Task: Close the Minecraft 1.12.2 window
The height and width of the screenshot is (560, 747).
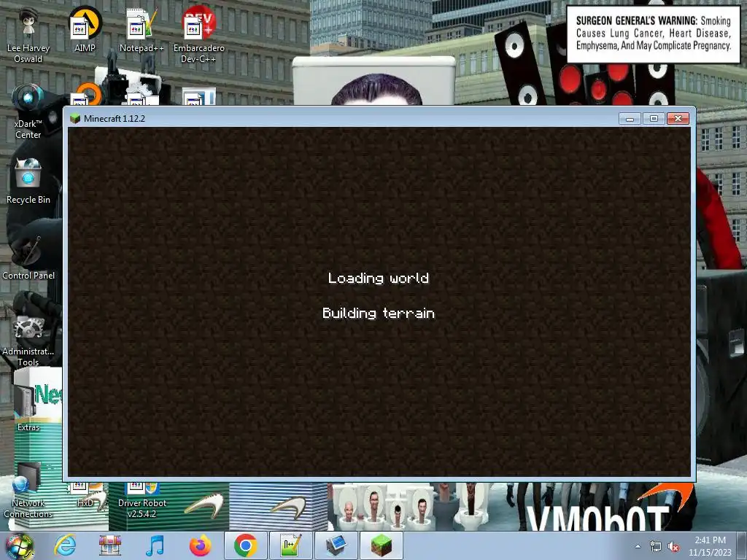Action: coord(678,119)
